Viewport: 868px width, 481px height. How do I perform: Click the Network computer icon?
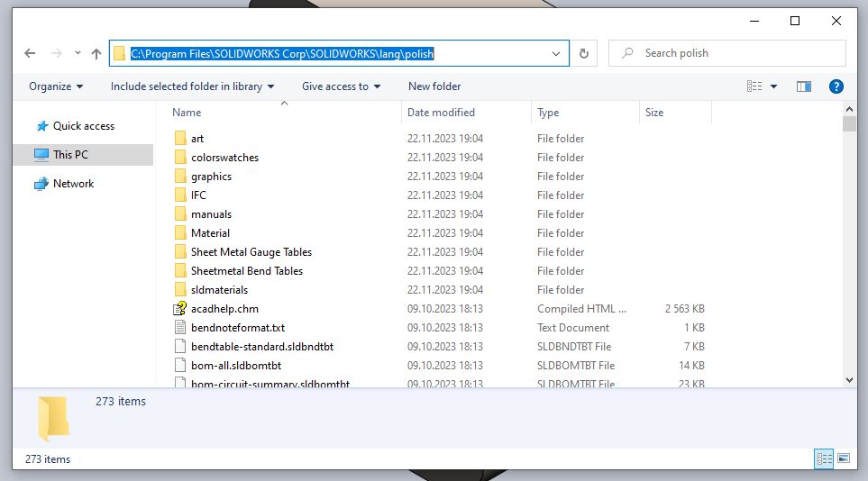(x=41, y=184)
